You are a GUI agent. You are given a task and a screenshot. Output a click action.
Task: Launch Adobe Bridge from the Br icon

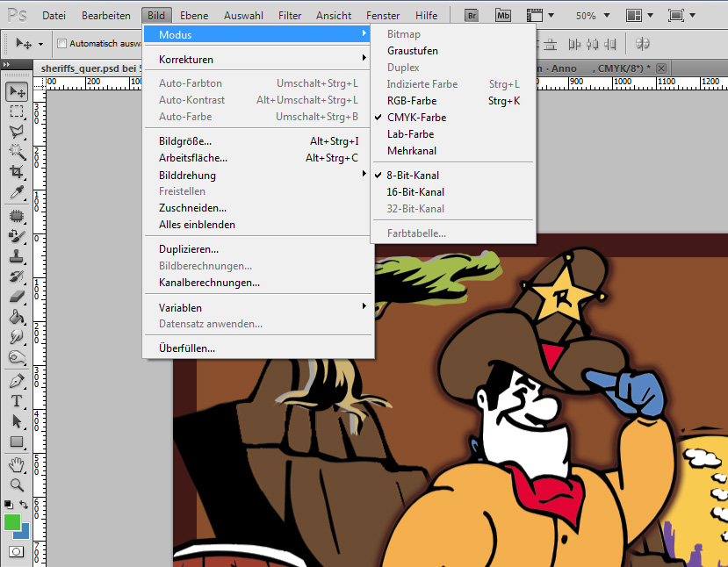coord(472,15)
